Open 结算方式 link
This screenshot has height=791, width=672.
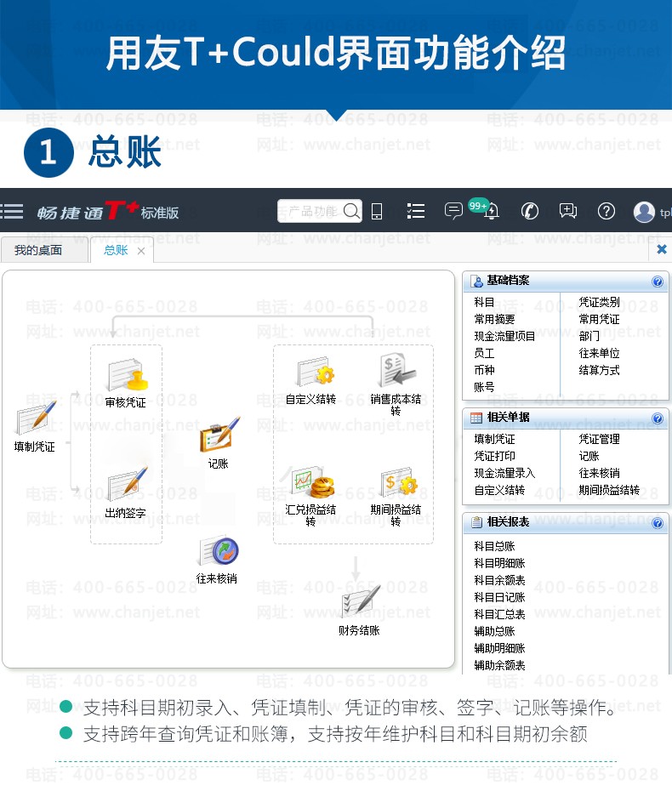tap(599, 370)
